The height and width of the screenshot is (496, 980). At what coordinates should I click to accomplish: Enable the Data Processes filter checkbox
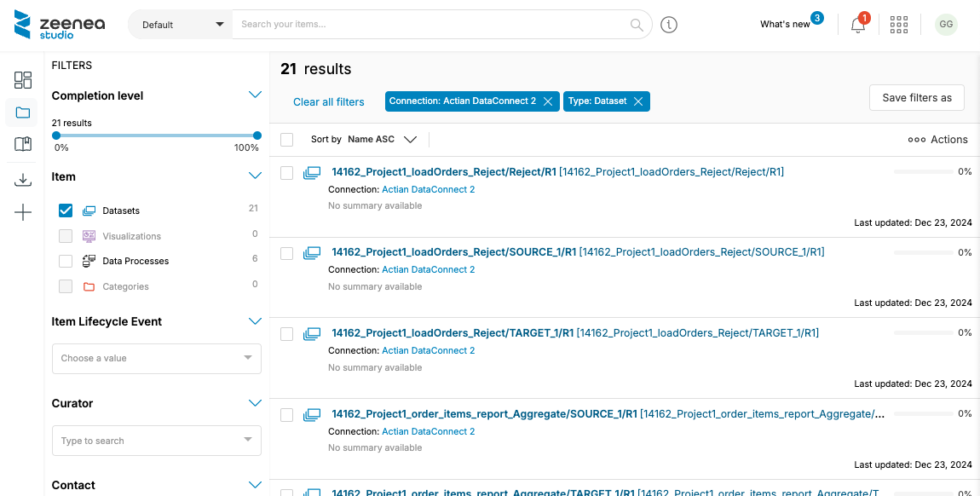tap(66, 261)
